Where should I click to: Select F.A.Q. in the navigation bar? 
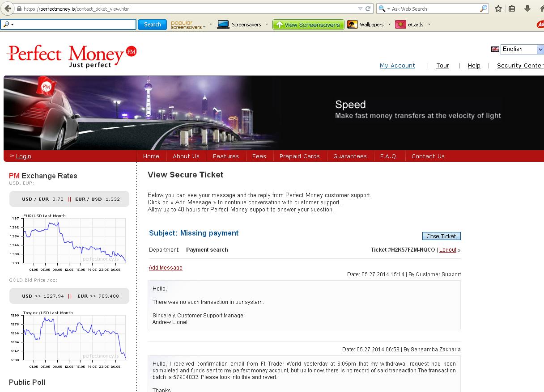[x=389, y=156]
